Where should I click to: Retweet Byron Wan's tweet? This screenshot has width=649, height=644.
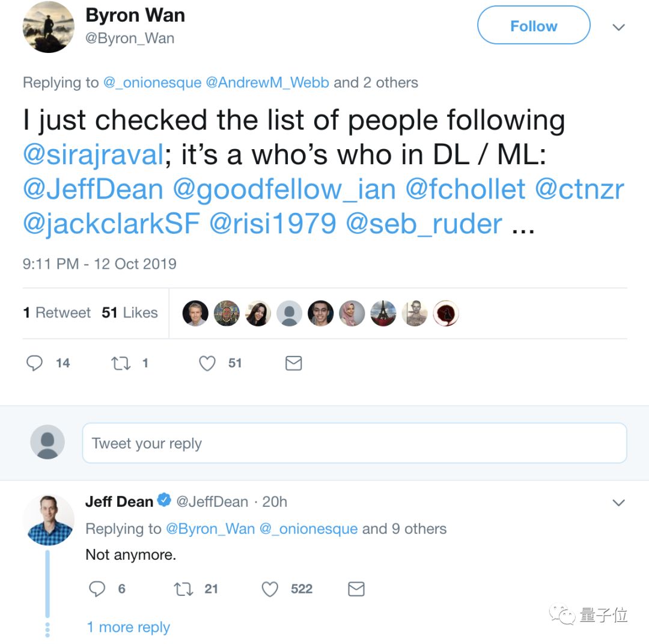(121, 363)
